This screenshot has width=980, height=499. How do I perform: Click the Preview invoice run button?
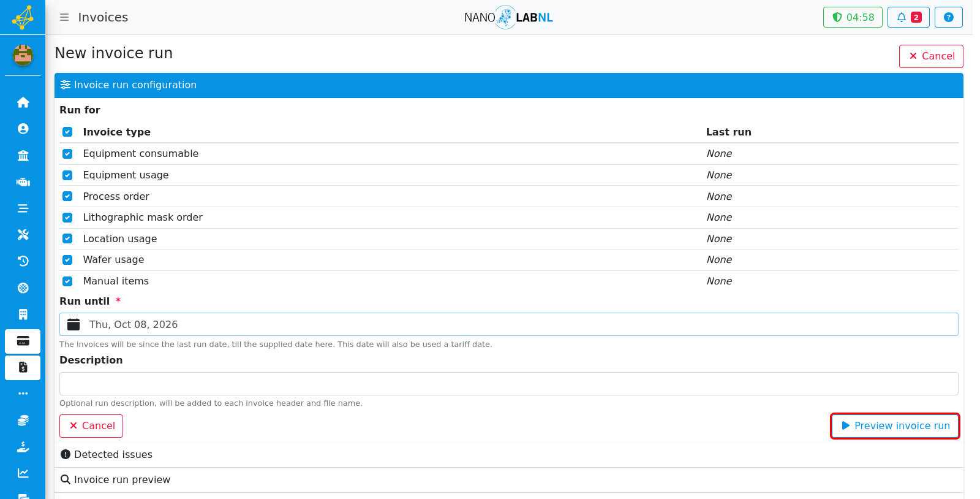click(x=895, y=426)
